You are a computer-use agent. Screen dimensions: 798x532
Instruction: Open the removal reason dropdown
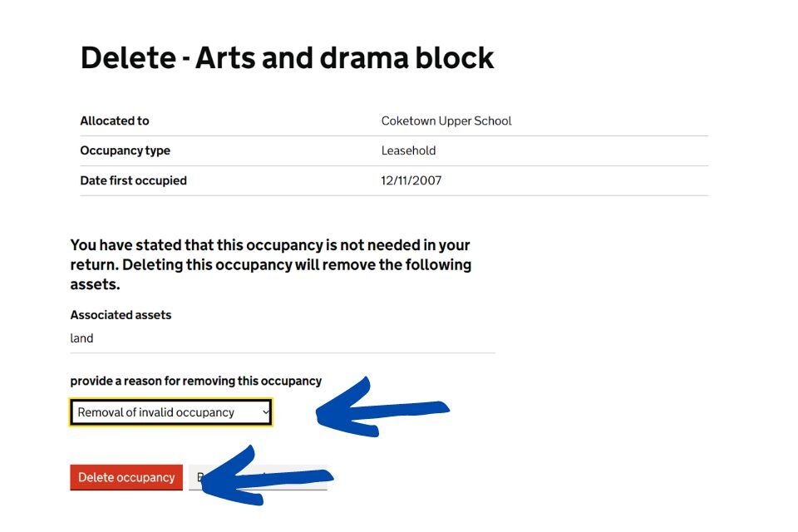pyautogui.click(x=170, y=412)
